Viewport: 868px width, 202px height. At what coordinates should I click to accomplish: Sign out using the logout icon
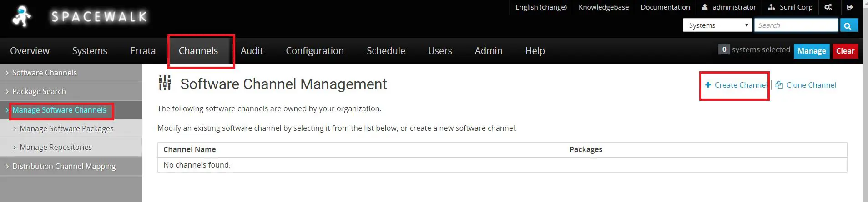(x=850, y=7)
